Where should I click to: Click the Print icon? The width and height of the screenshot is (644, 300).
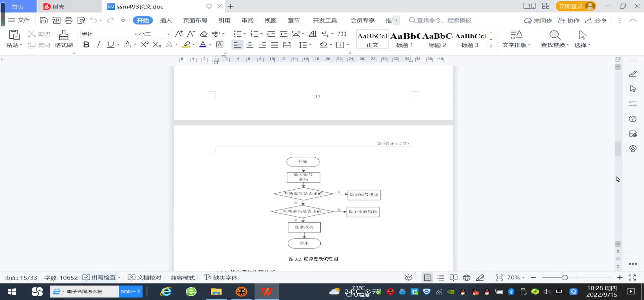point(68,21)
